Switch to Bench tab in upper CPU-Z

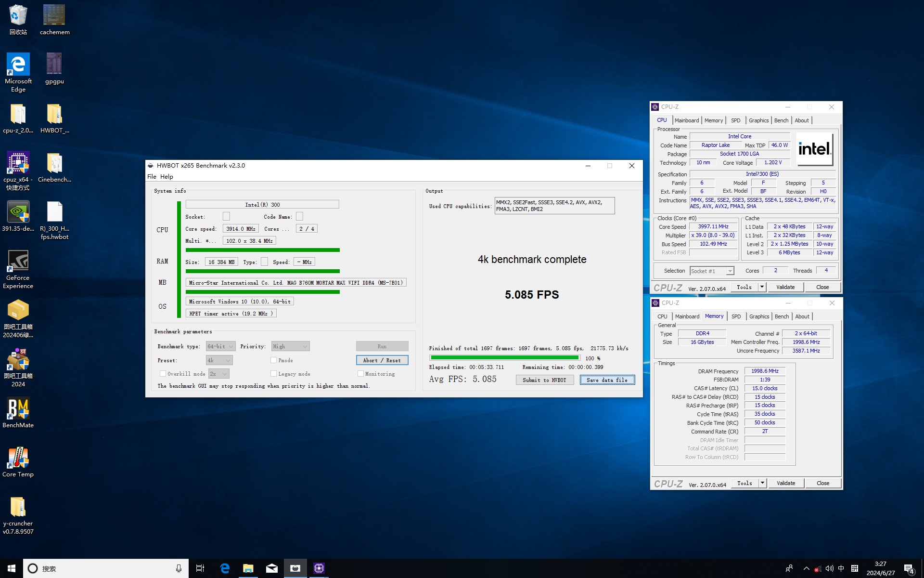(781, 120)
